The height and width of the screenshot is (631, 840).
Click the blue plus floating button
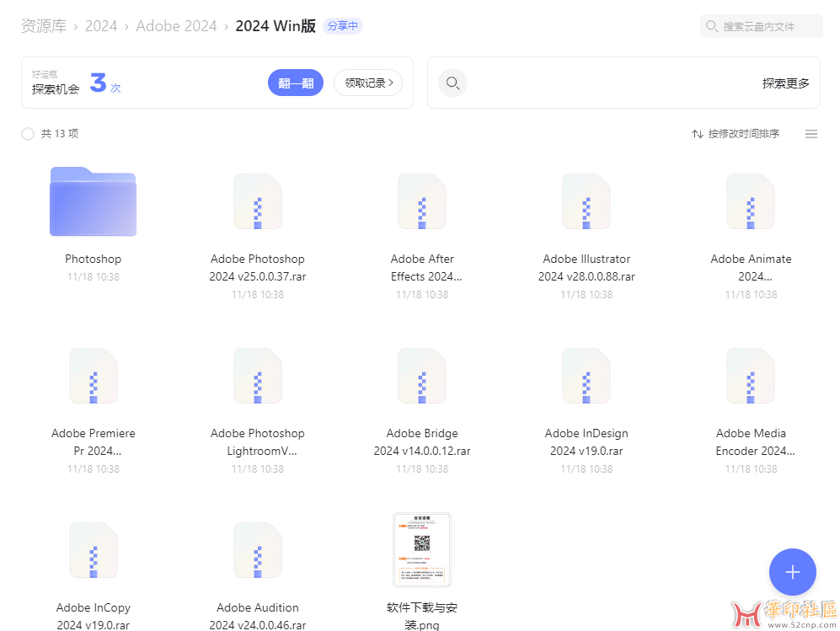point(792,572)
